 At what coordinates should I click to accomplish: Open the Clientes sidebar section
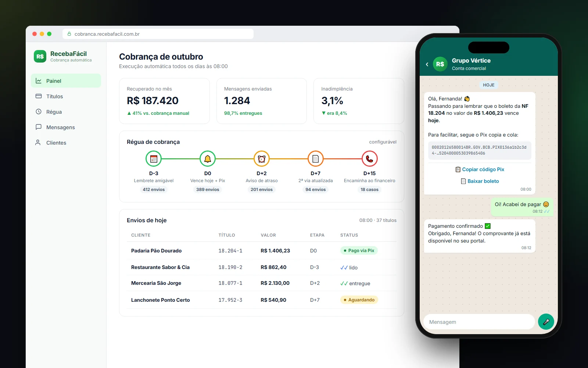coord(66,142)
